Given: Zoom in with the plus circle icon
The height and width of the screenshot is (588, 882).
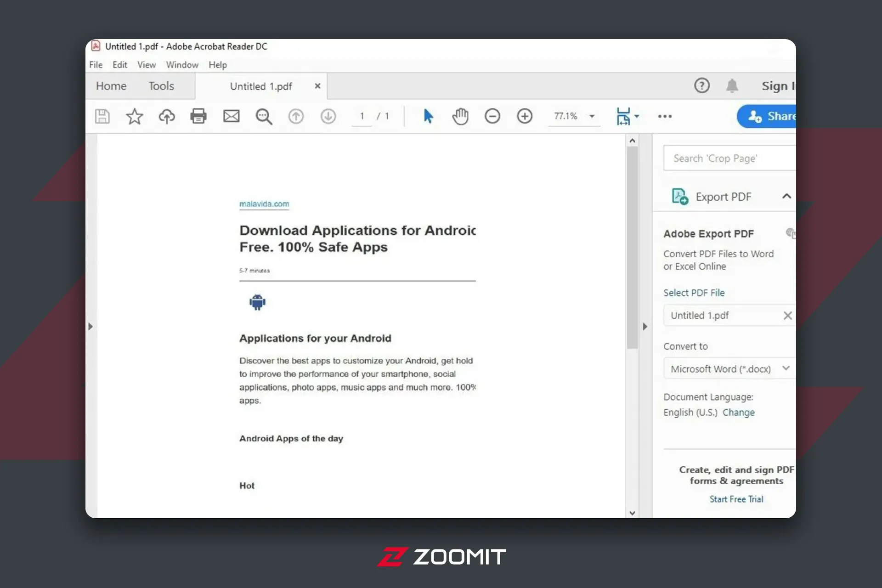Looking at the screenshot, I should click(525, 116).
